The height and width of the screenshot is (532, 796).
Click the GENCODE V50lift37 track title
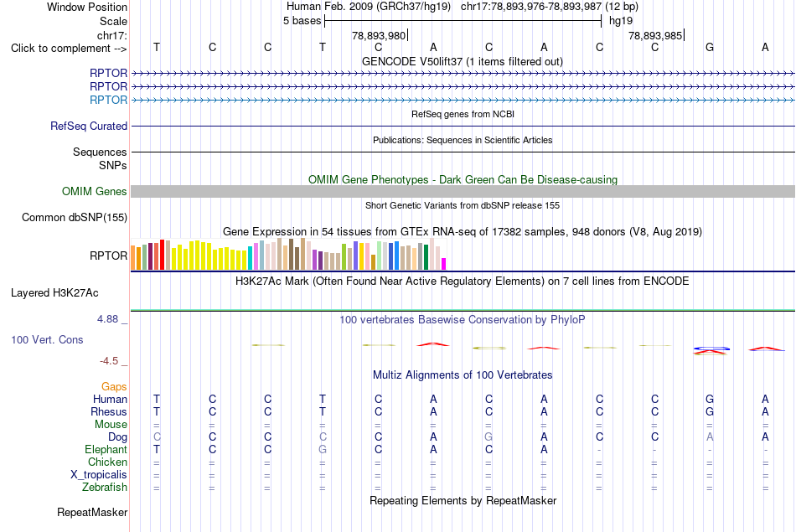click(462, 61)
